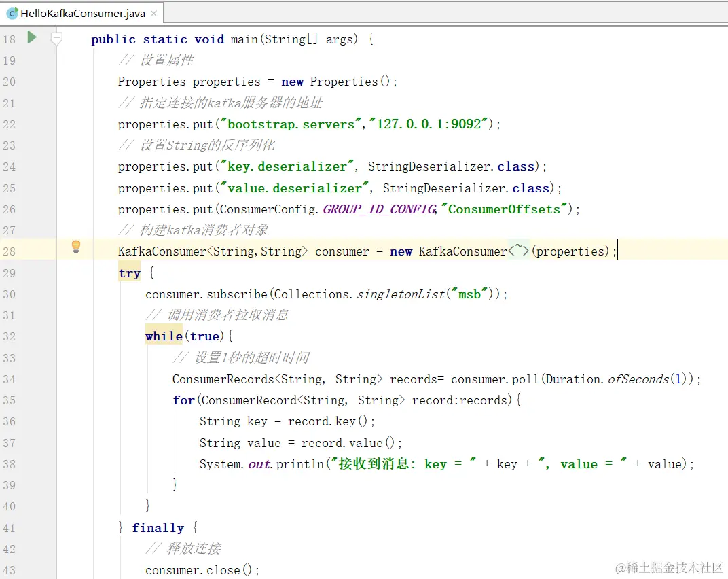This screenshot has height=579, width=728.
Task: Click StringDeserializer.class on line 24
Action: point(452,166)
